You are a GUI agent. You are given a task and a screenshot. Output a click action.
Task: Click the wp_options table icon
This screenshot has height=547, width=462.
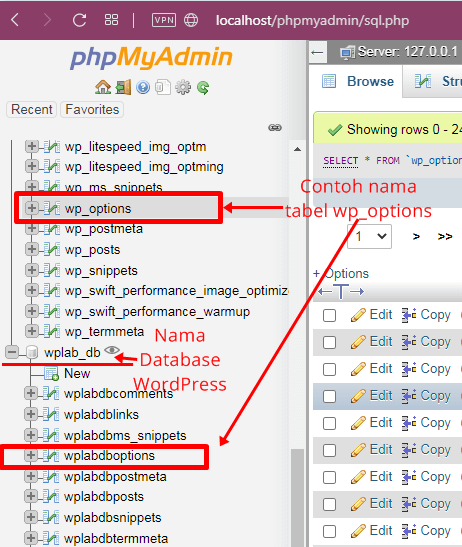(52, 208)
